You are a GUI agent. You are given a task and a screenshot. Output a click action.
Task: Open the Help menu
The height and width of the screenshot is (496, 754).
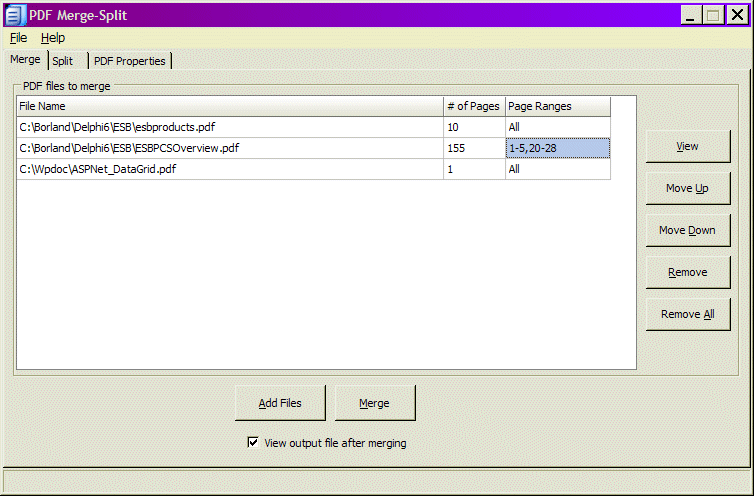(52, 38)
